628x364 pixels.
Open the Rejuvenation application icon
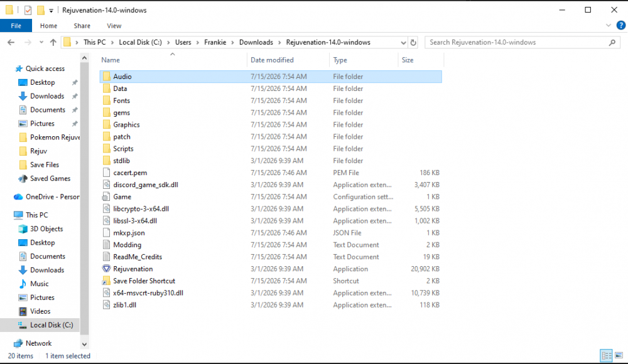coord(106,269)
